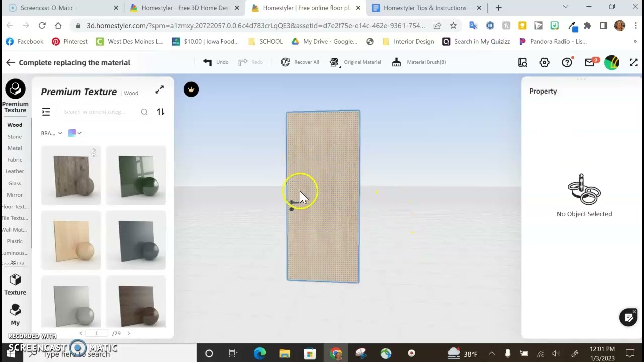Select the Wood category
Screen dimensions: 644x362
coord(15,125)
